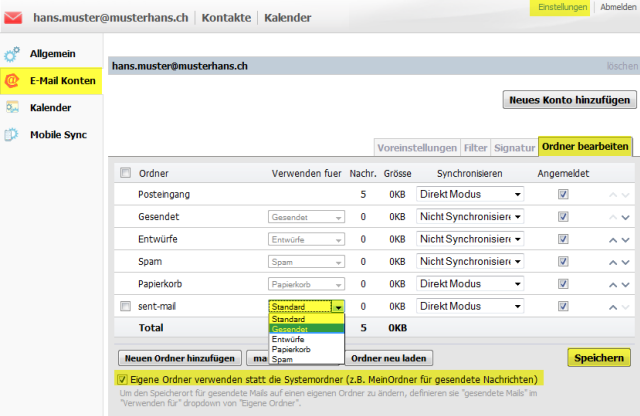Image resolution: width=640 pixels, height=416 pixels.
Task: Uncheck Angemeldet for Posteingang
Action: (x=563, y=194)
